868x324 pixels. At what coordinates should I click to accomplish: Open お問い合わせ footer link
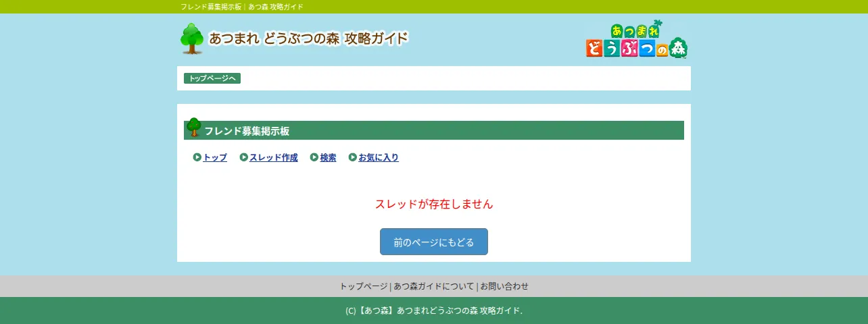[504, 286]
